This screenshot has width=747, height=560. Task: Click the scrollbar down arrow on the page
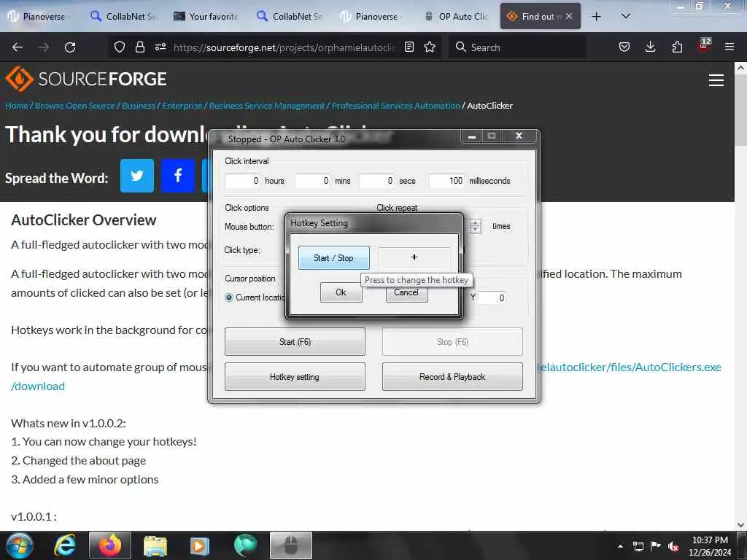(x=740, y=525)
